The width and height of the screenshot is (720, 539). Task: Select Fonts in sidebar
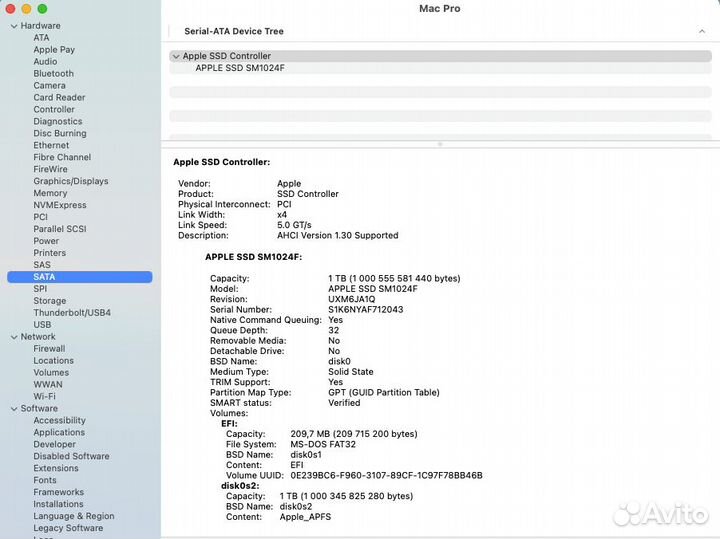[45, 480]
